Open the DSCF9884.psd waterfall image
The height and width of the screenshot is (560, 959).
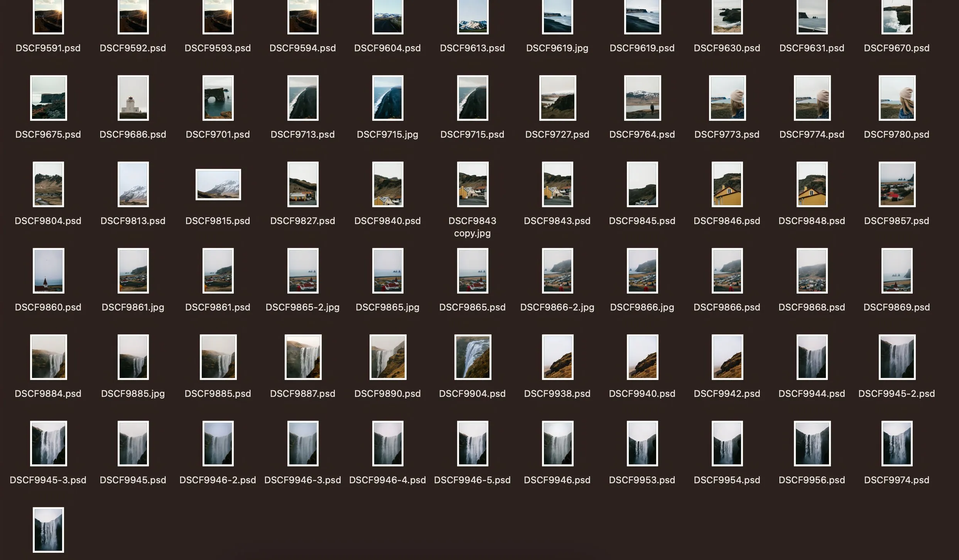[48, 358]
